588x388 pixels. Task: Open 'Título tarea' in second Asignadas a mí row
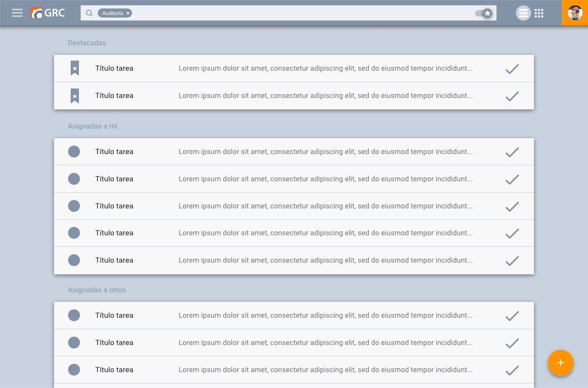(x=114, y=179)
